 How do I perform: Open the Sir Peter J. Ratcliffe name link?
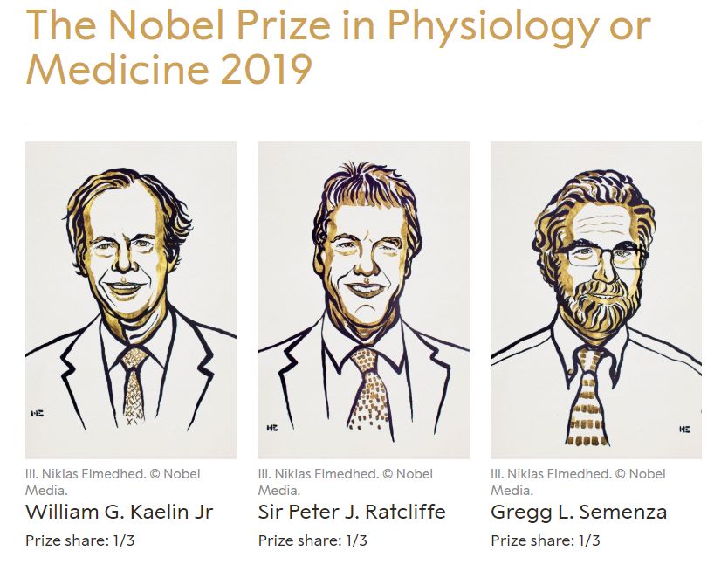352,512
